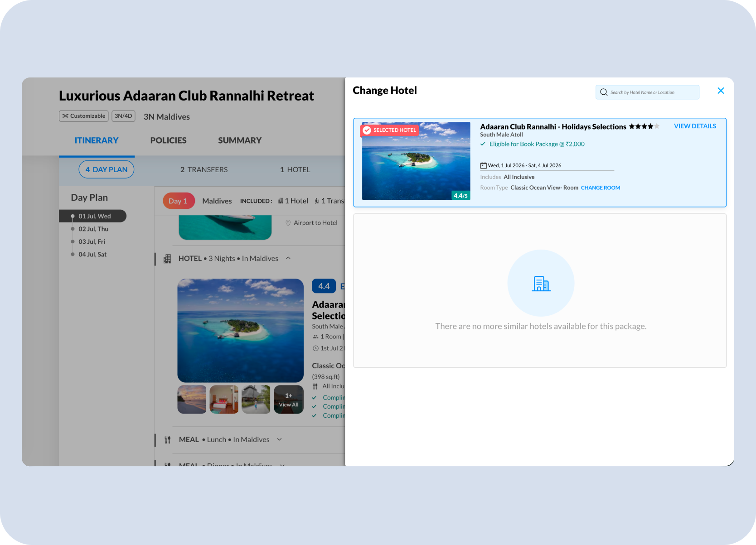This screenshot has height=545, width=756.
Task: Click Change Room link
Action: 601,188
